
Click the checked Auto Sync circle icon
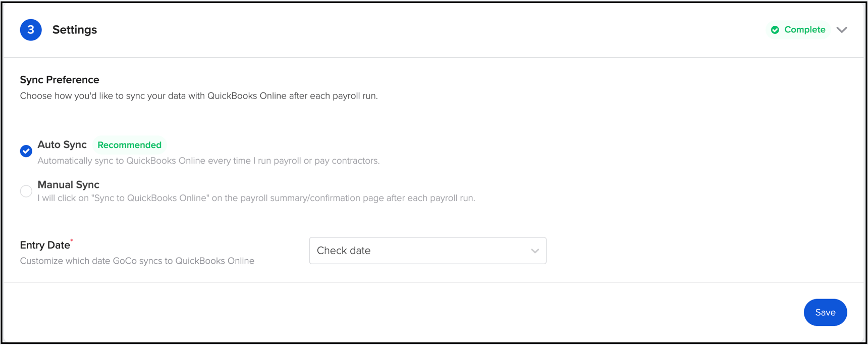[26, 151]
